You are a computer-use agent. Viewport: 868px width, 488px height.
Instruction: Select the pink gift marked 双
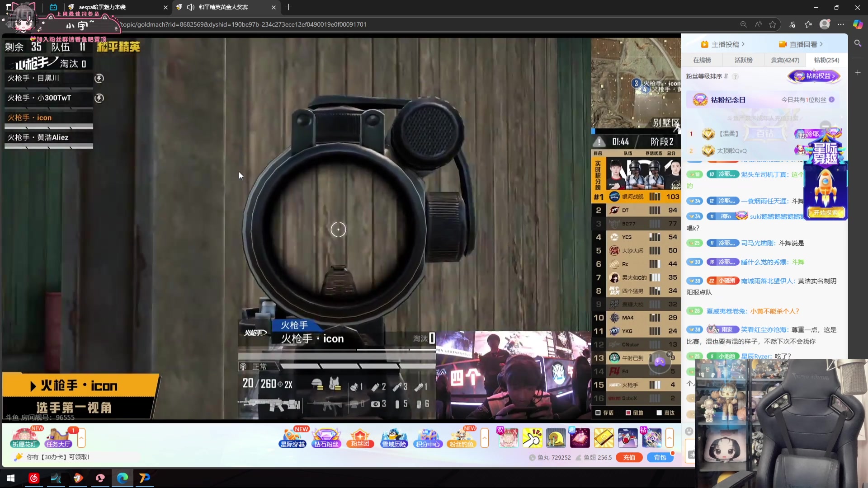508,438
